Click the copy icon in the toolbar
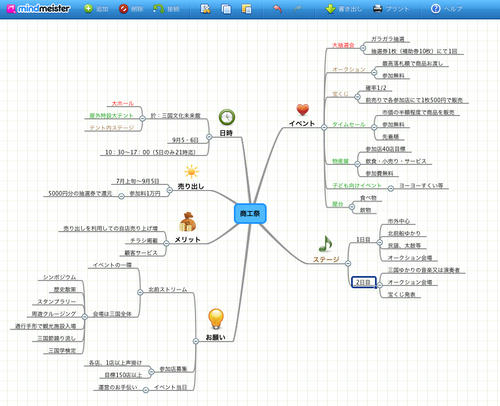The height and width of the screenshot is (406, 500). pos(226,9)
